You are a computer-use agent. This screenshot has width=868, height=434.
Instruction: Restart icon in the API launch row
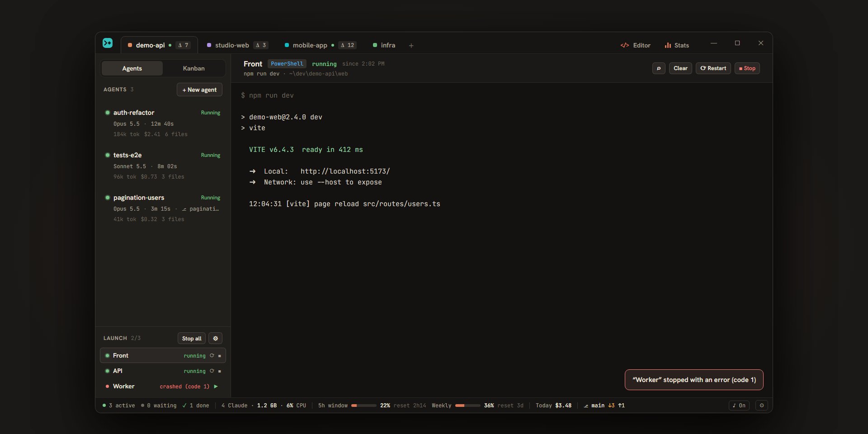(212, 371)
